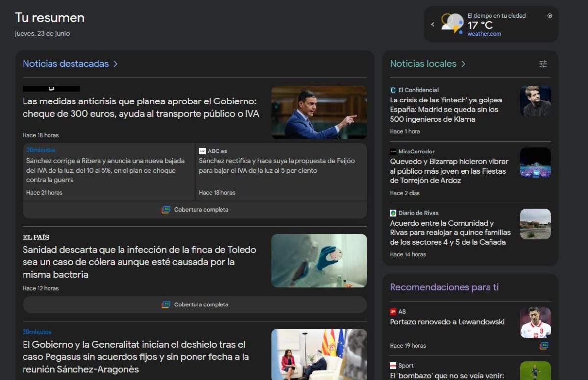
Task: Click the location target icon in weather widget
Action: [549, 16]
